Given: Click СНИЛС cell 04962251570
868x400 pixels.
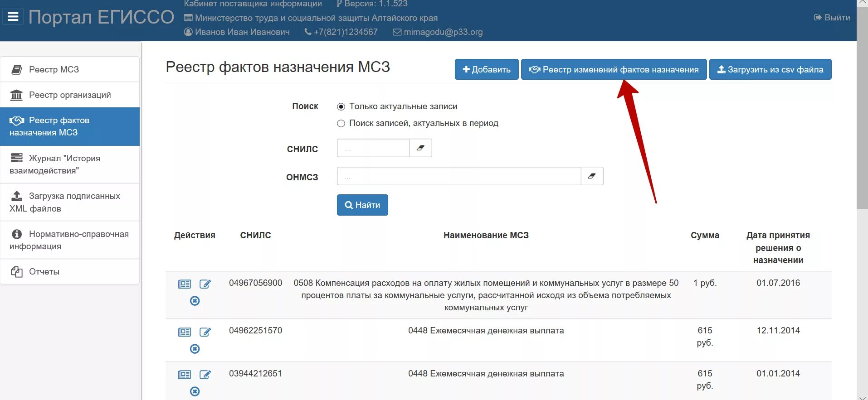Looking at the screenshot, I should (255, 331).
